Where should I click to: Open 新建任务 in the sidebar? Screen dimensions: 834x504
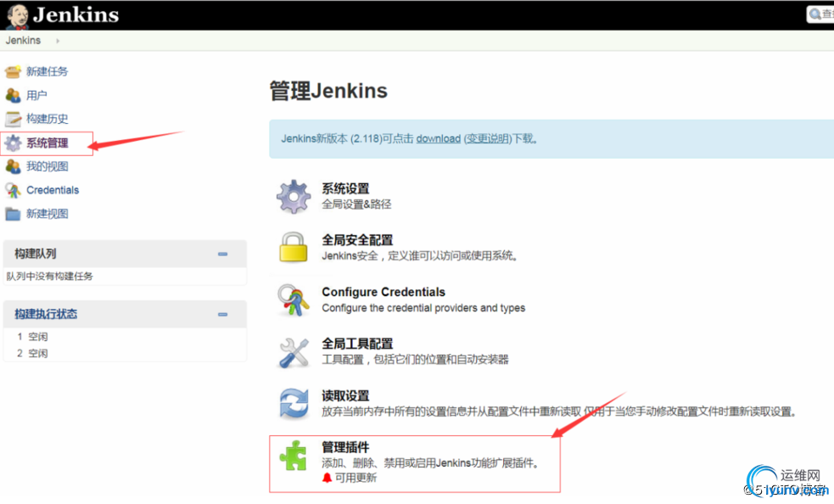pos(48,71)
